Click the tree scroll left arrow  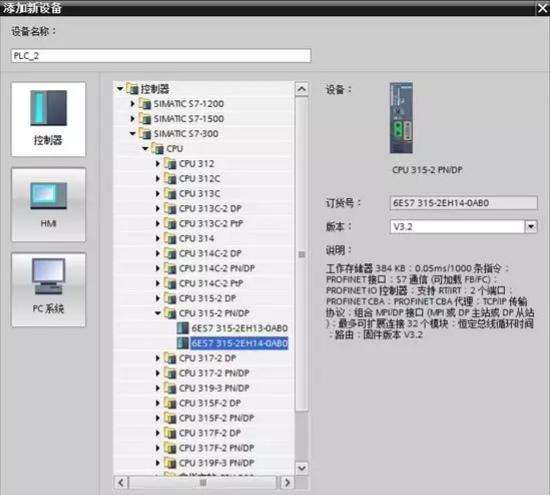tap(121, 483)
